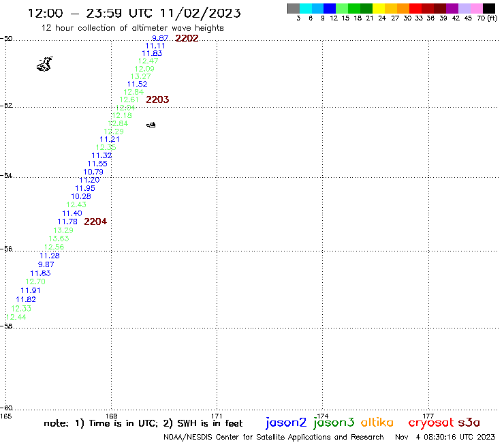
Task: Select the s3a satellite legend label
Action: click(469, 423)
